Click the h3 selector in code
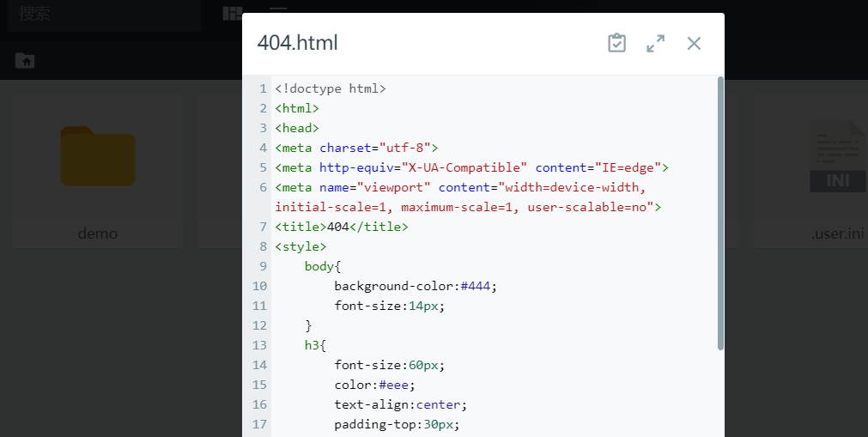Screen dimensions: 868x437 pos(311,345)
